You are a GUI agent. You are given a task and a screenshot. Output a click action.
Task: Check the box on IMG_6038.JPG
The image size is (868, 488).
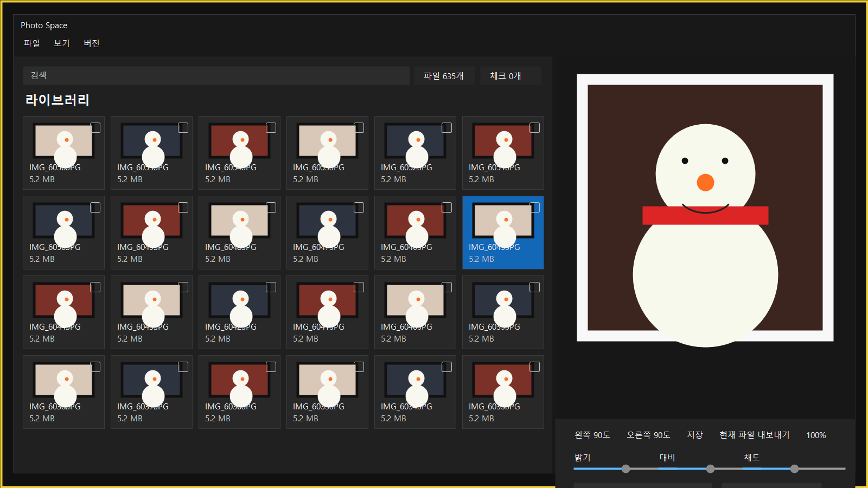point(95,367)
